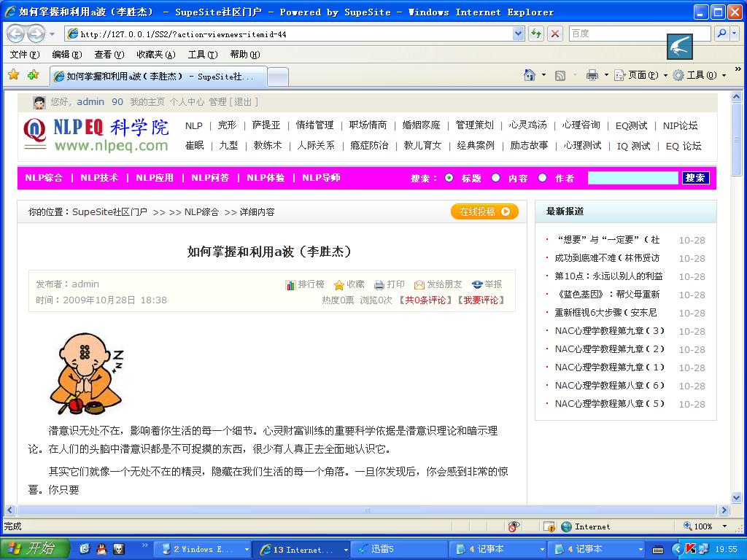Image resolution: width=747 pixels, height=560 pixels.
Task: Click the 打印 printer icon in article
Action: tap(379, 285)
